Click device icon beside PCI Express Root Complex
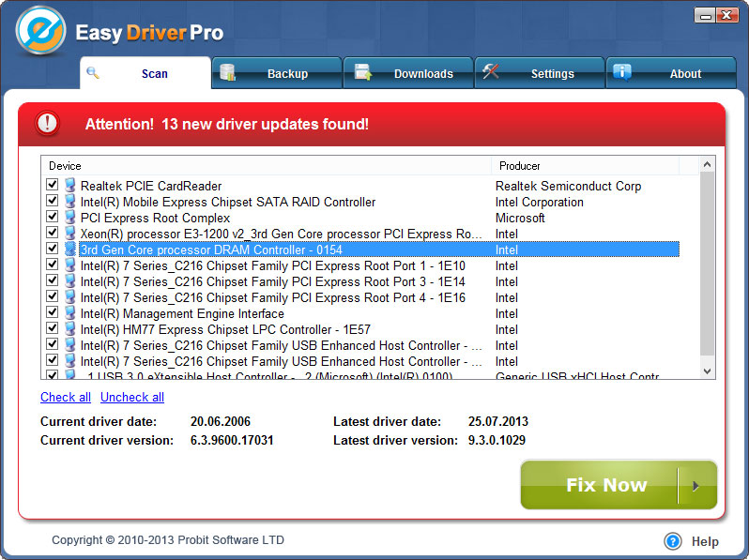The width and height of the screenshot is (749, 560). (x=70, y=218)
